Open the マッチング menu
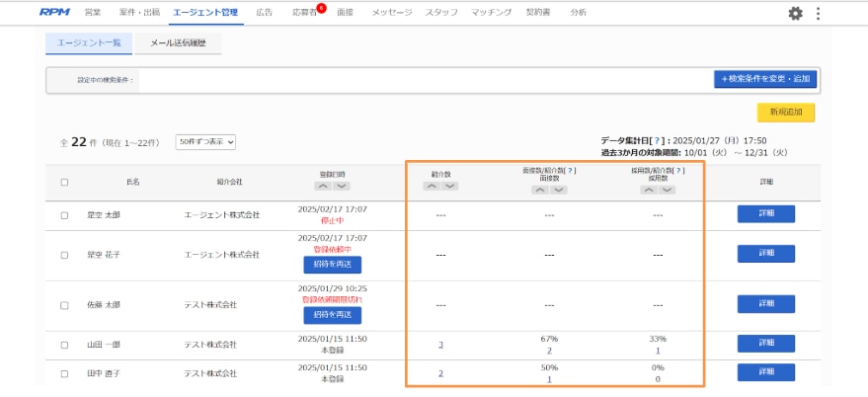The height and width of the screenshot is (397, 868). click(x=491, y=12)
